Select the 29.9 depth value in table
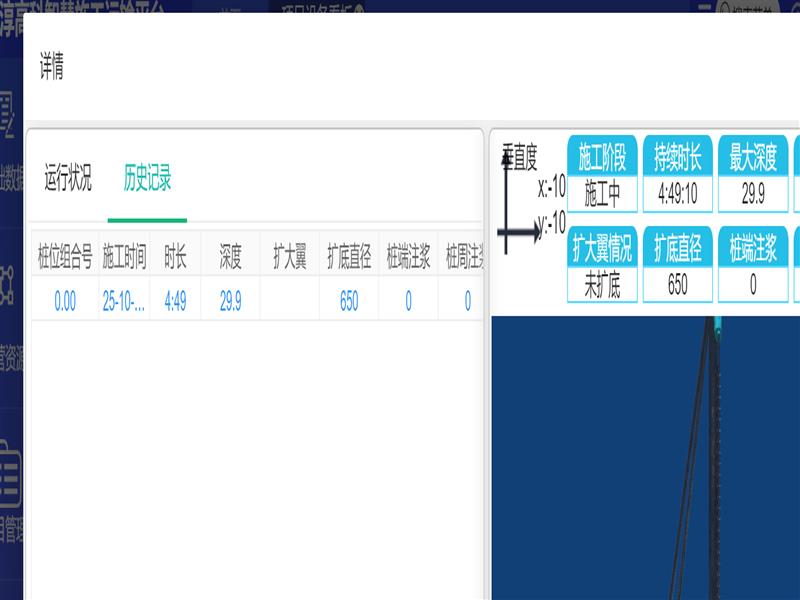Viewport: 800px width, 600px height. (x=230, y=301)
